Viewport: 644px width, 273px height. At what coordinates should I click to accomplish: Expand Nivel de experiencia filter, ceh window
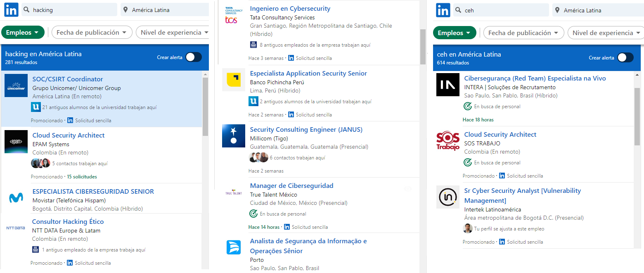(x=605, y=33)
